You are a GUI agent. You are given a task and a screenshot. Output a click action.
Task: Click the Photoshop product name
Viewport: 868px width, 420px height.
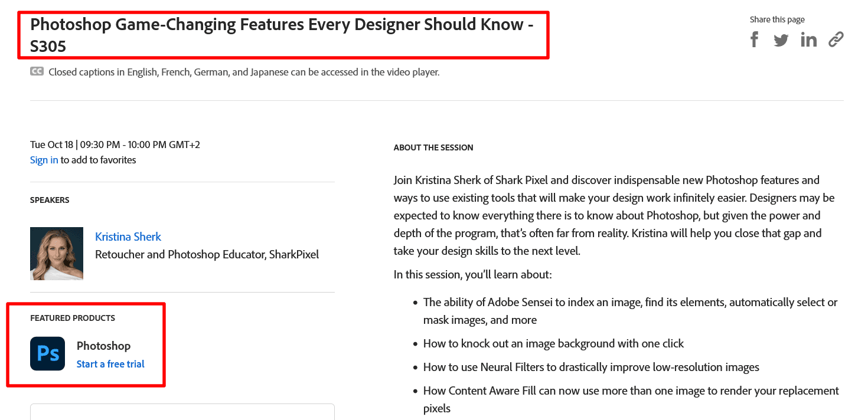(x=103, y=346)
